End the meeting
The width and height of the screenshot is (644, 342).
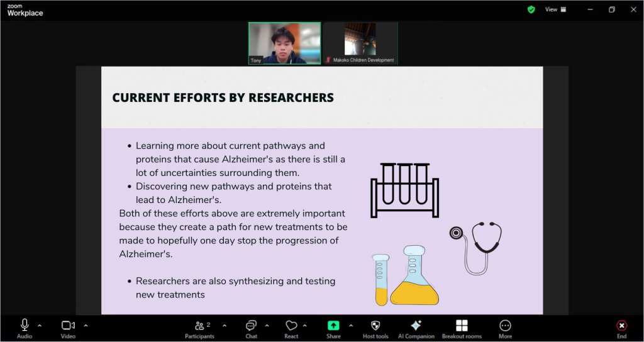(x=622, y=329)
